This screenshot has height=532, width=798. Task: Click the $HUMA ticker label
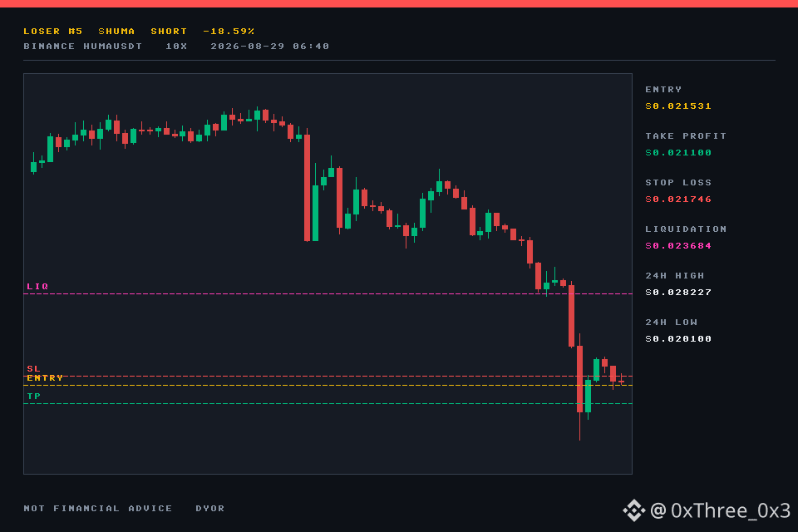click(116, 32)
